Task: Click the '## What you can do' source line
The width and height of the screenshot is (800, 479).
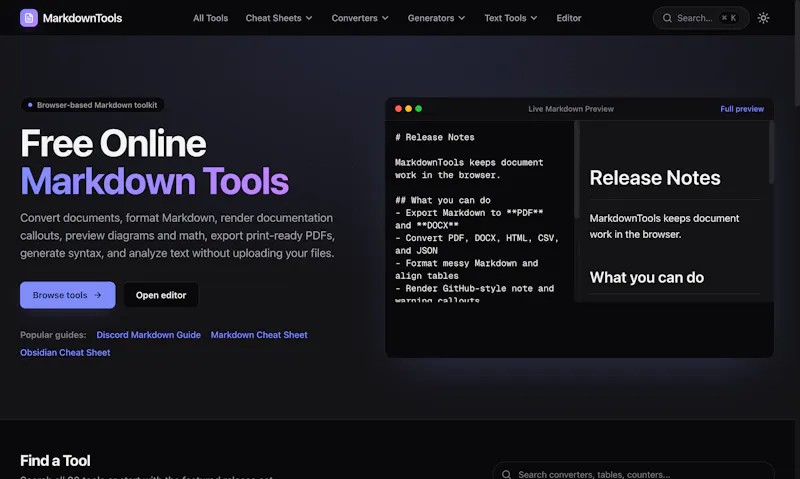Action: [443, 200]
